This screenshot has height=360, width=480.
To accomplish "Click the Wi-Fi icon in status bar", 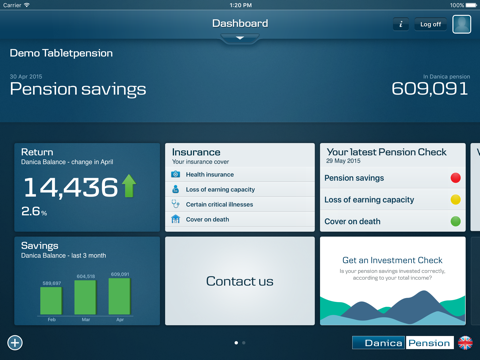I will click(x=26, y=5).
